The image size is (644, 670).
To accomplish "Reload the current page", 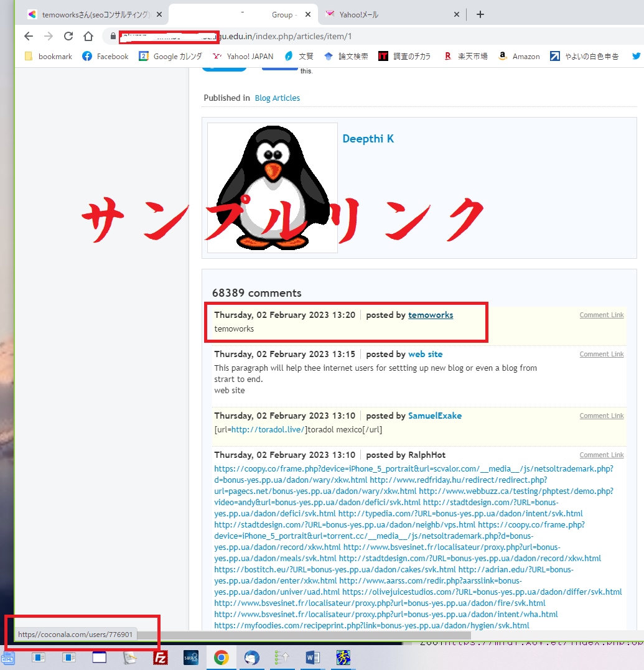I will coord(68,36).
